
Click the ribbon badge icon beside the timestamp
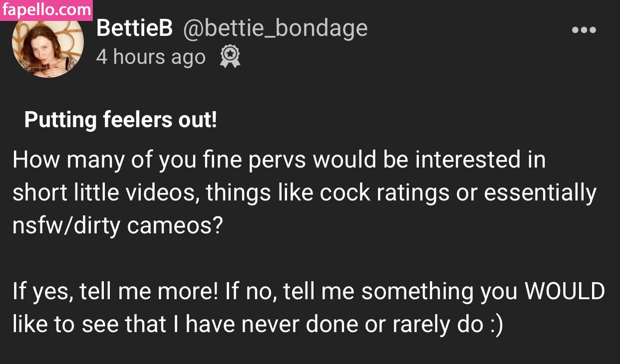[x=230, y=57]
